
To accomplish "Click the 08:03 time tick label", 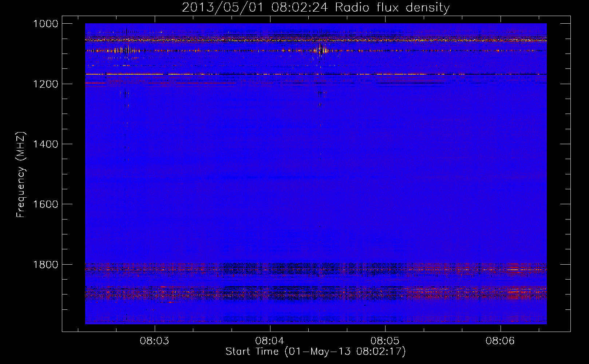I will pyautogui.click(x=155, y=341).
